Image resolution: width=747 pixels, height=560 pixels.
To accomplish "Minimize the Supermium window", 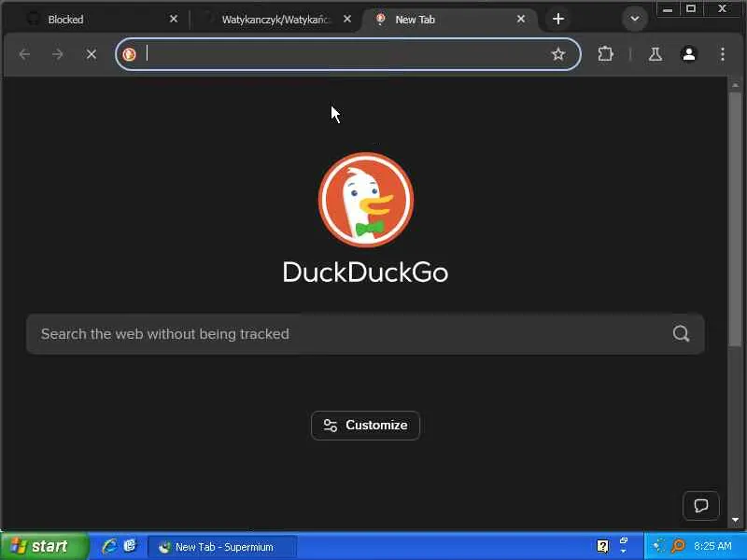I will (x=668, y=9).
